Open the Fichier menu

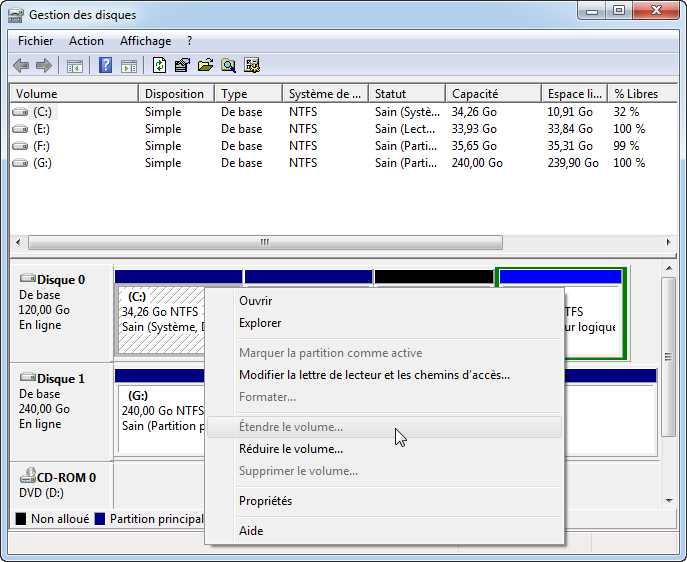coord(35,41)
